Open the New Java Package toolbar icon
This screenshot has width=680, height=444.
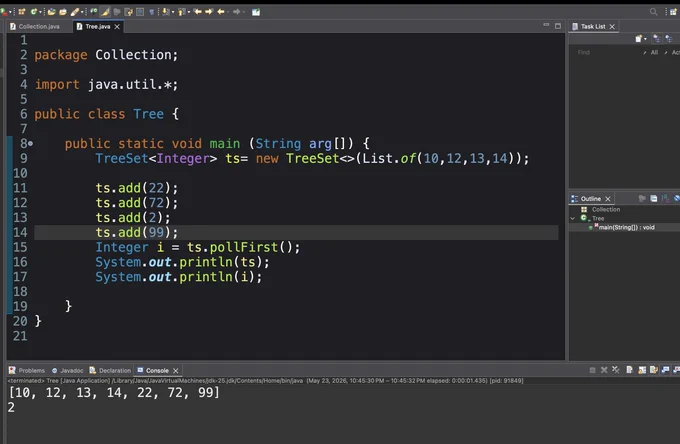22,12
